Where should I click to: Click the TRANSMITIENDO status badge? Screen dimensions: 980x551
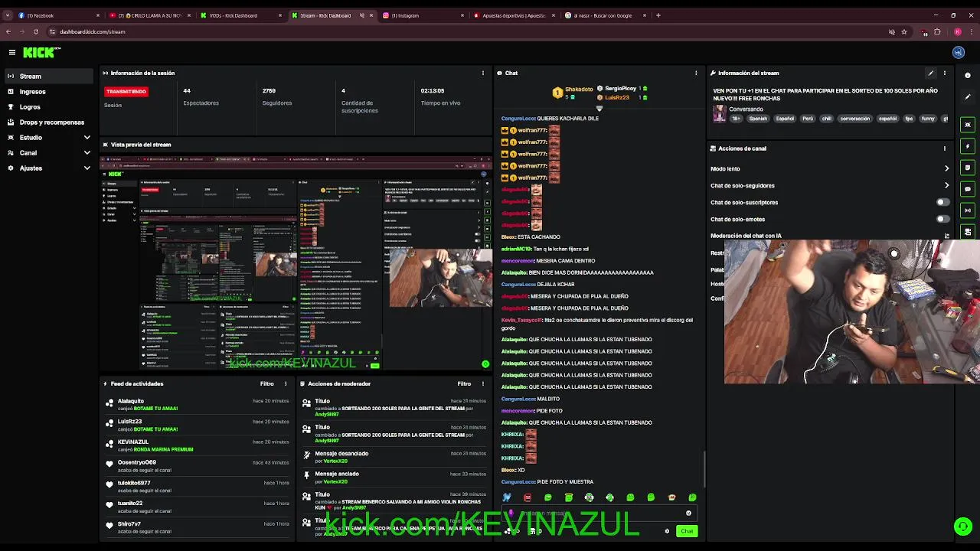[x=126, y=91]
